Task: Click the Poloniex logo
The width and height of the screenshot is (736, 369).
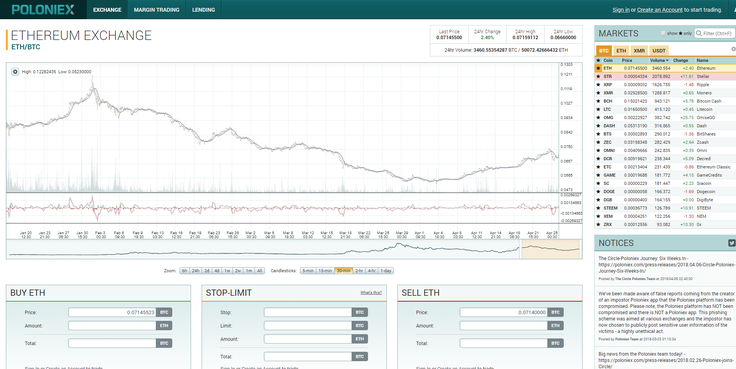Action: [43, 9]
